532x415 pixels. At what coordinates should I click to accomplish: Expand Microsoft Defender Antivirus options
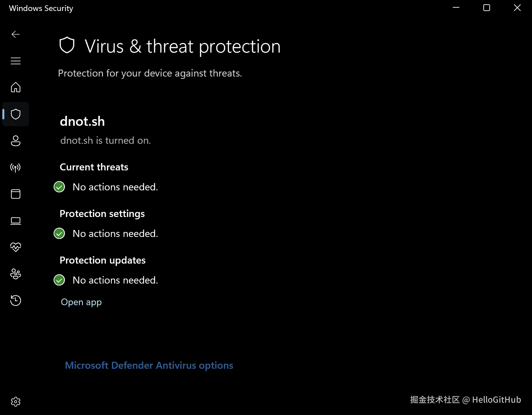[149, 365]
